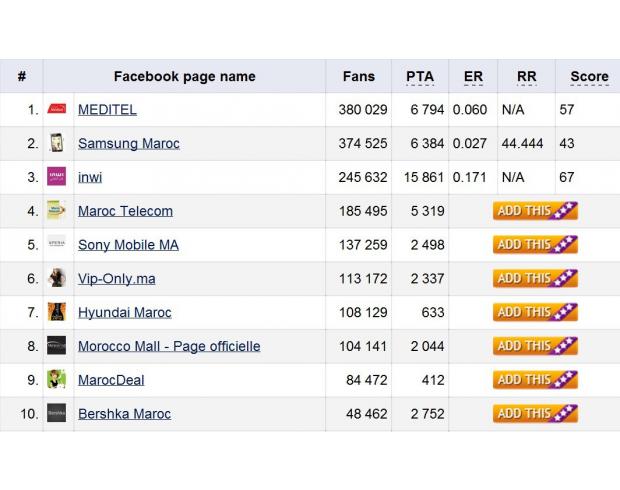Open the MEDITEL page link
The width and height of the screenshot is (620, 490).
point(108,110)
